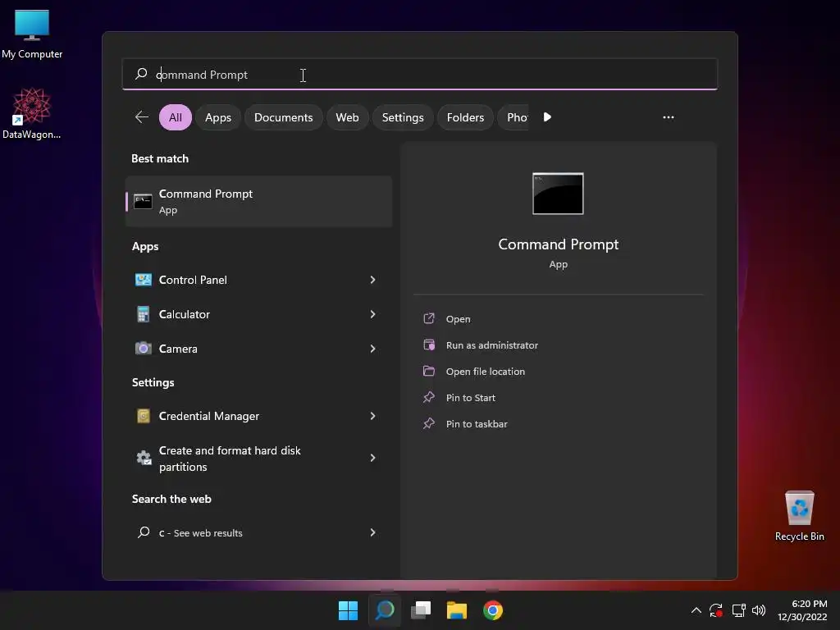Screen dimensions: 840x630
Task: Open the Command Prompt best match result
Action: 258,202
